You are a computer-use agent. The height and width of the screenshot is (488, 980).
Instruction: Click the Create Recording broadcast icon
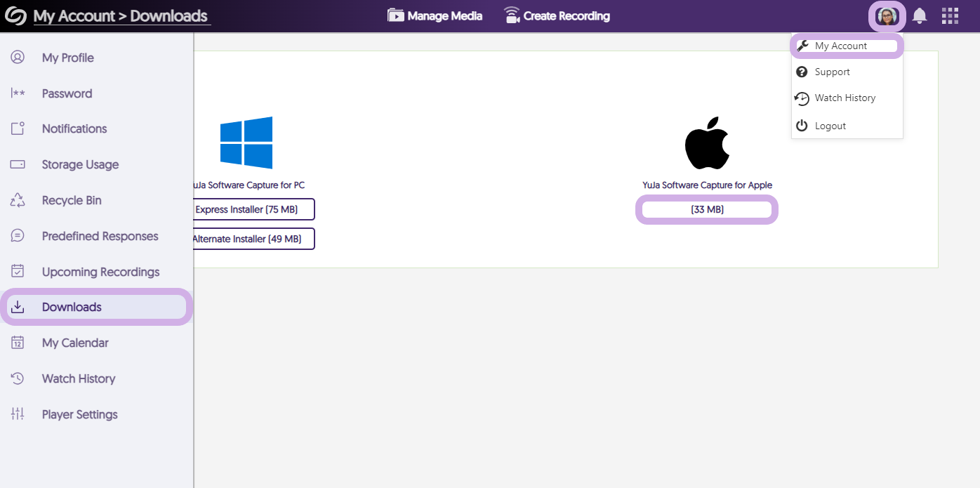click(x=512, y=15)
